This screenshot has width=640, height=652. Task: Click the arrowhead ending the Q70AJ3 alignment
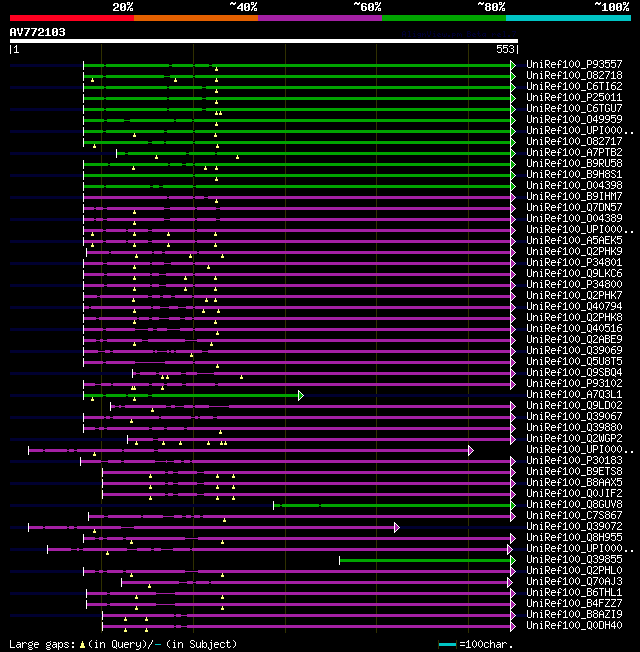pyautogui.click(x=510, y=583)
